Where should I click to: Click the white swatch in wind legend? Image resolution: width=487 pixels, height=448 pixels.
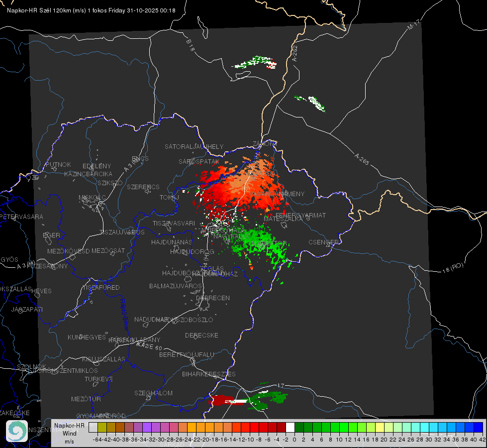tap(290, 428)
